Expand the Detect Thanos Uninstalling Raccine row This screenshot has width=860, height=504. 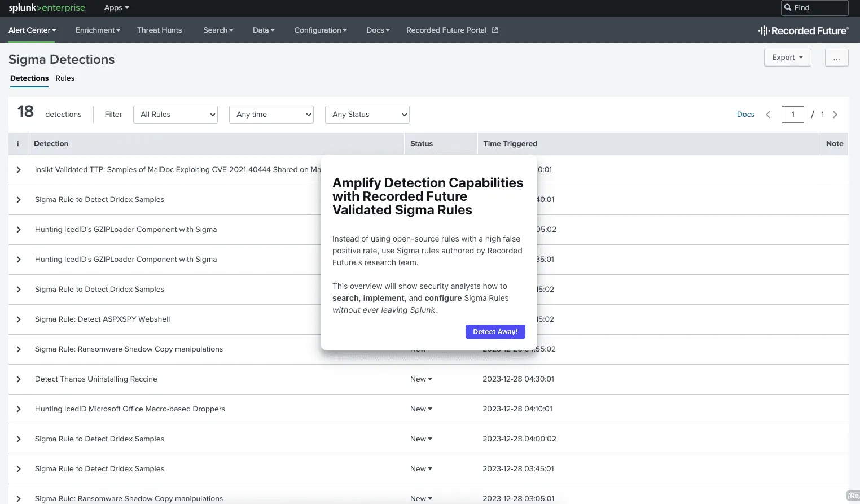(x=19, y=379)
